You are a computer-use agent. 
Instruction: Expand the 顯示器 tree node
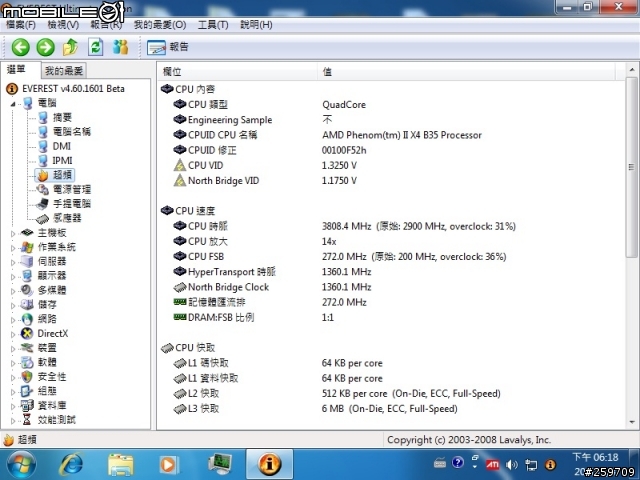coord(13,277)
